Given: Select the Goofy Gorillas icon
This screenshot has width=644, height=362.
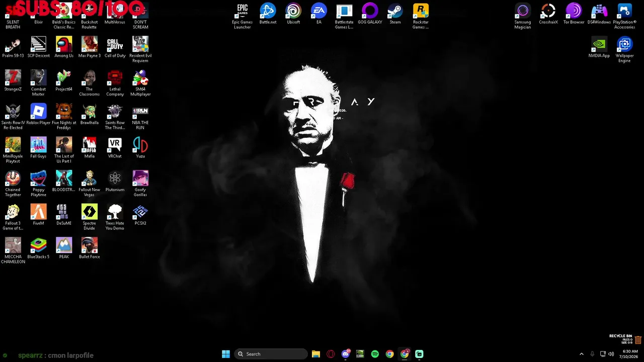Looking at the screenshot, I should pos(140,184).
